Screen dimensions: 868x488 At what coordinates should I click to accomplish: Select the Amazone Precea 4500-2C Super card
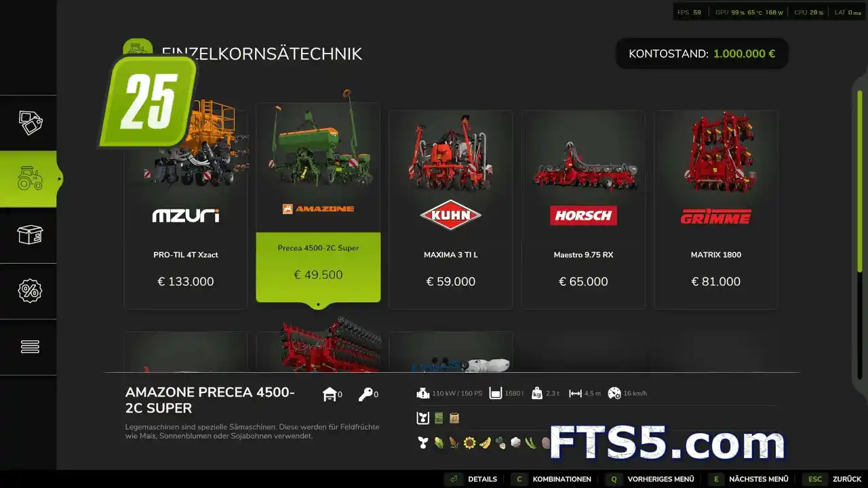coord(318,203)
